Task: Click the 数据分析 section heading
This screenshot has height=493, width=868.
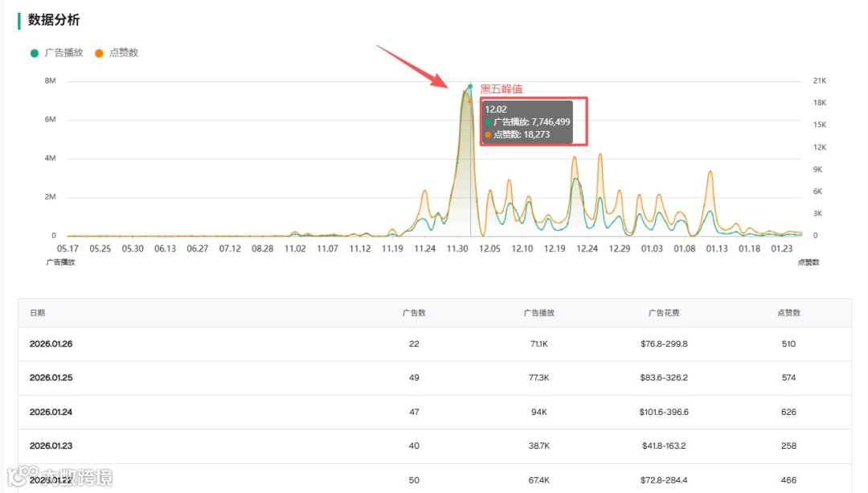Action: (x=54, y=20)
